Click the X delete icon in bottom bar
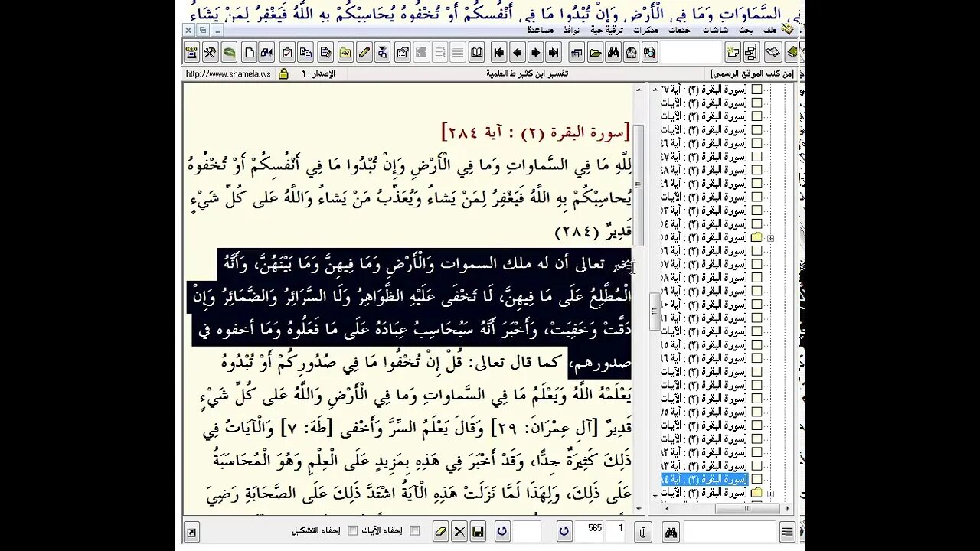Image resolution: width=980 pixels, height=551 pixels. pos(459,531)
